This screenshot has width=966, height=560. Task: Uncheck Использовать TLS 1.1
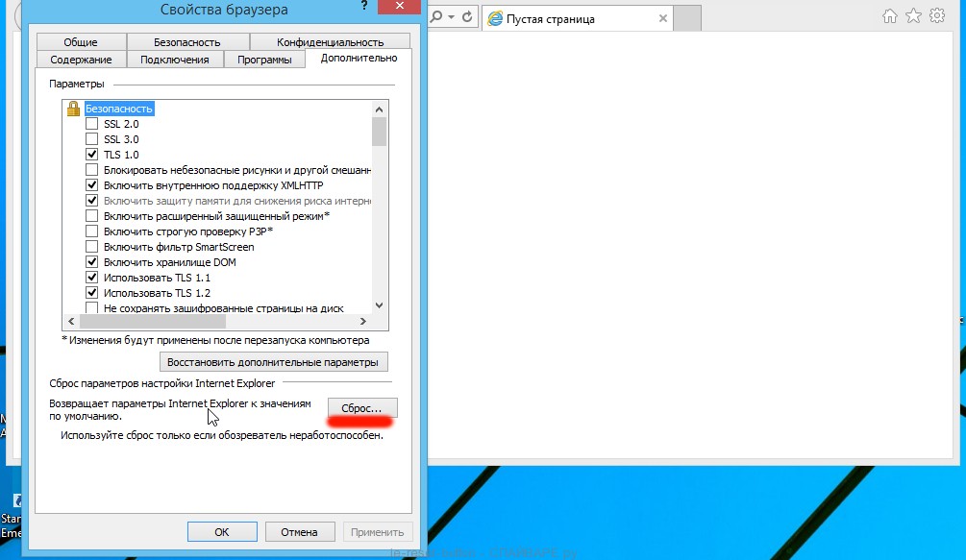(x=92, y=278)
